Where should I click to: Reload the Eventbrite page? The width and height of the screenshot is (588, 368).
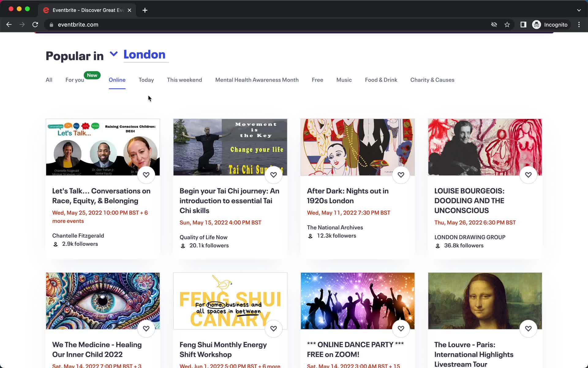coord(35,25)
